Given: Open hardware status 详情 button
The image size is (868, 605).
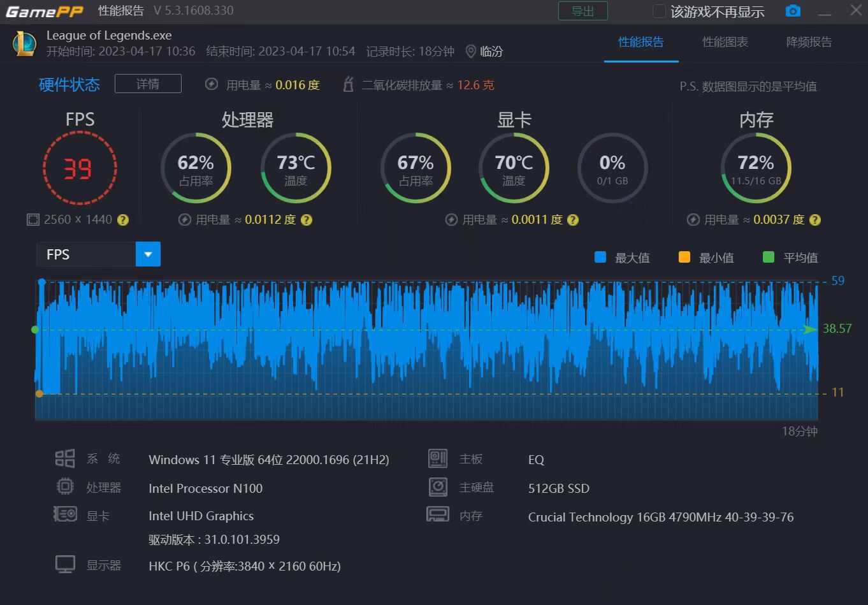Looking at the screenshot, I should [x=148, y=84].
